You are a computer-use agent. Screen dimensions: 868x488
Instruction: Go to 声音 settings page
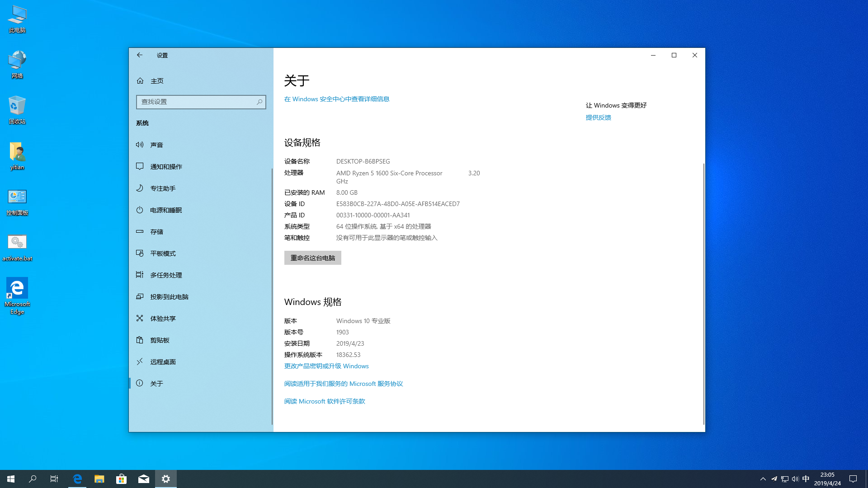click(201, 145)
